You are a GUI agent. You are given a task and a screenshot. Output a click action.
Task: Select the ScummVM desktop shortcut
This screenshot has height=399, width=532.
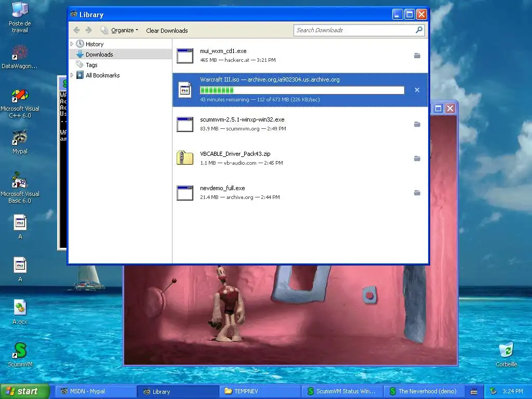point(20,354)
